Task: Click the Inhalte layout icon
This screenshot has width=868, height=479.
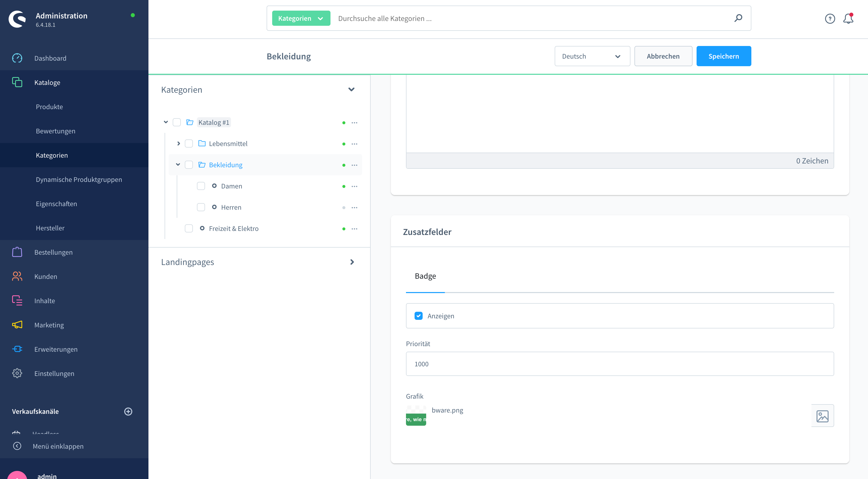Action: click(17, 301)
